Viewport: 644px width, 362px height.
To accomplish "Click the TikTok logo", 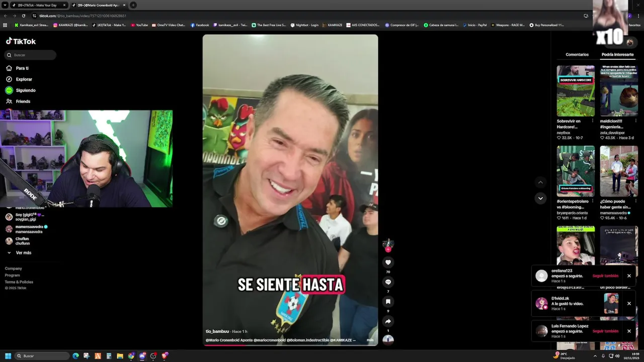I will coord(21,41).
